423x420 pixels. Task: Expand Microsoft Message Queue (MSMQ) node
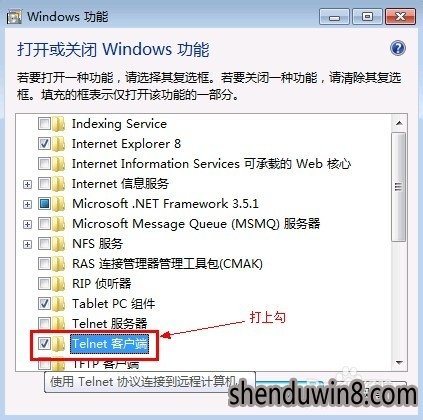[x=27, y=224]
